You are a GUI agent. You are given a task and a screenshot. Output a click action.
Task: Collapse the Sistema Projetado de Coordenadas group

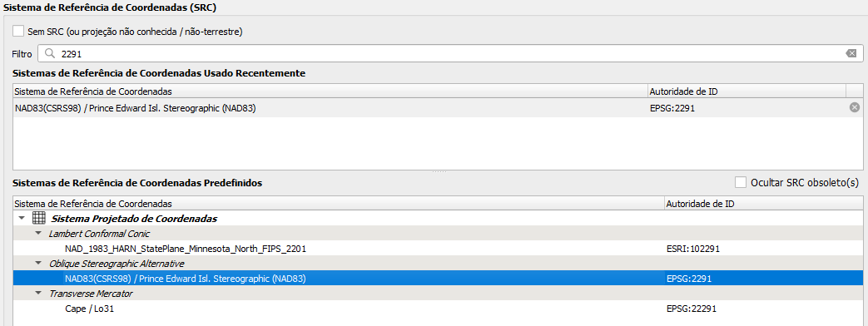pos(22,218)
